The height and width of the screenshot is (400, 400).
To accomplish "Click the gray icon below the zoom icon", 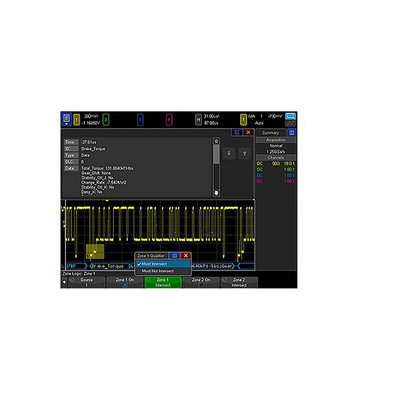I will pos(290,123).
